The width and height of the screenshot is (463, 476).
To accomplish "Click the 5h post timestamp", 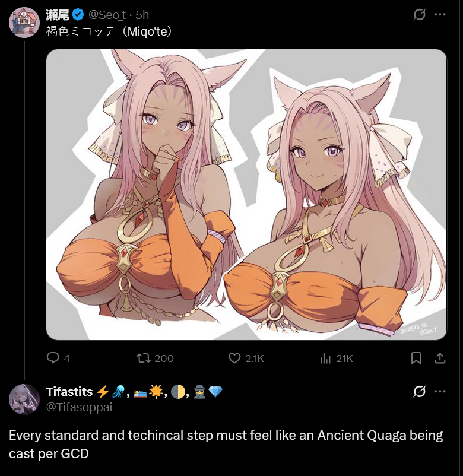I will point(142,15).
